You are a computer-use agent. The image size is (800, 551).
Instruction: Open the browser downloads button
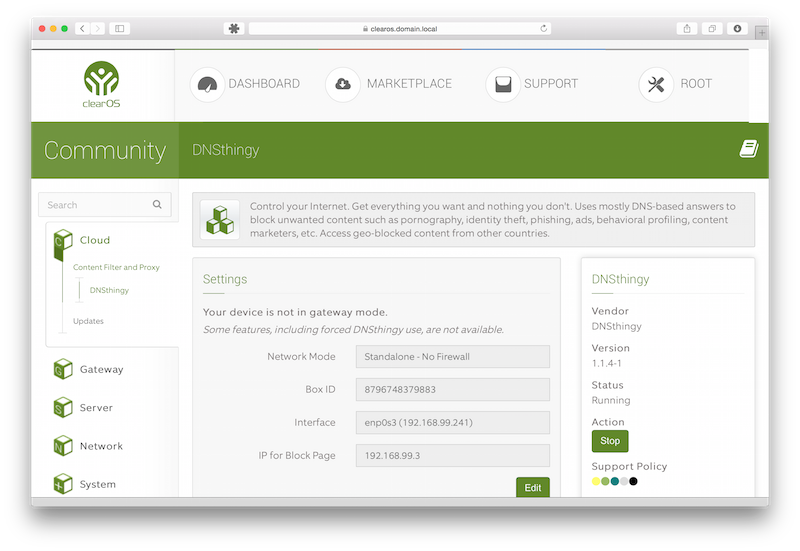pos(738,29)
